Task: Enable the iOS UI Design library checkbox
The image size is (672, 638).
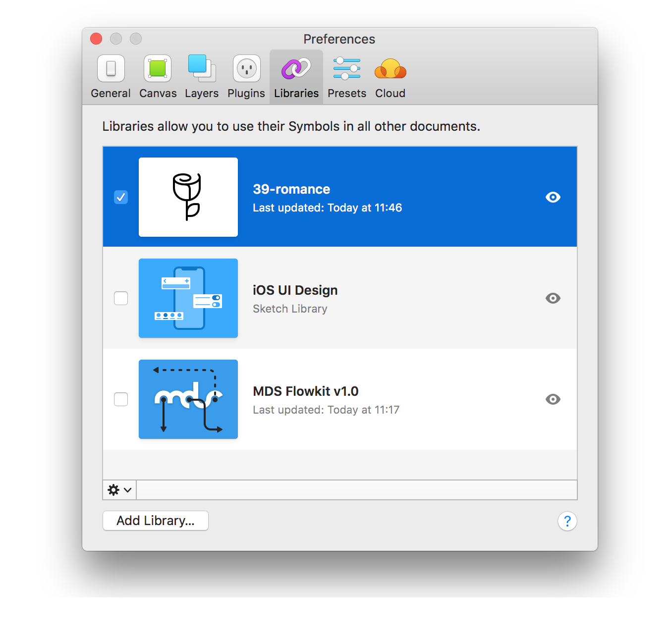Action: pos(121,298)
